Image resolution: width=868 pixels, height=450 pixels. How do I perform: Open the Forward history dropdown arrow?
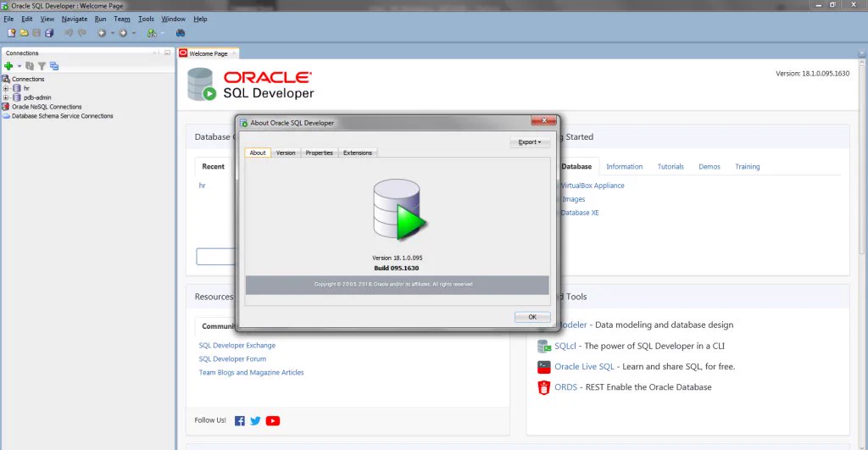pos(133,33)
